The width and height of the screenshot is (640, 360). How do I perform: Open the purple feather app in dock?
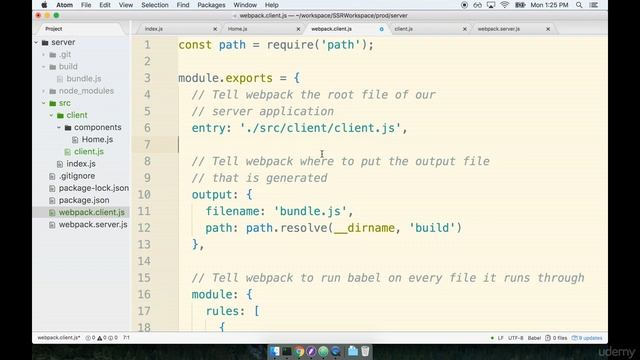(x=311, y=351)
